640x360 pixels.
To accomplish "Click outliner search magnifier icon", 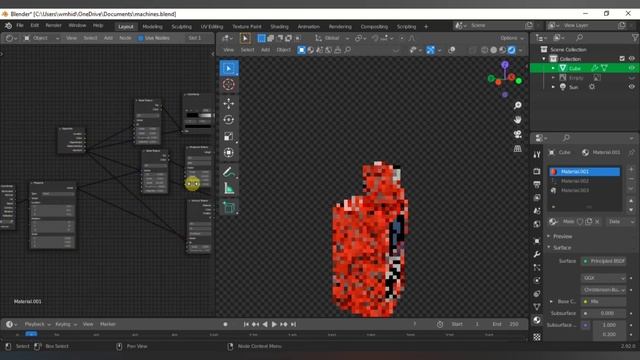I will [579, 38].
